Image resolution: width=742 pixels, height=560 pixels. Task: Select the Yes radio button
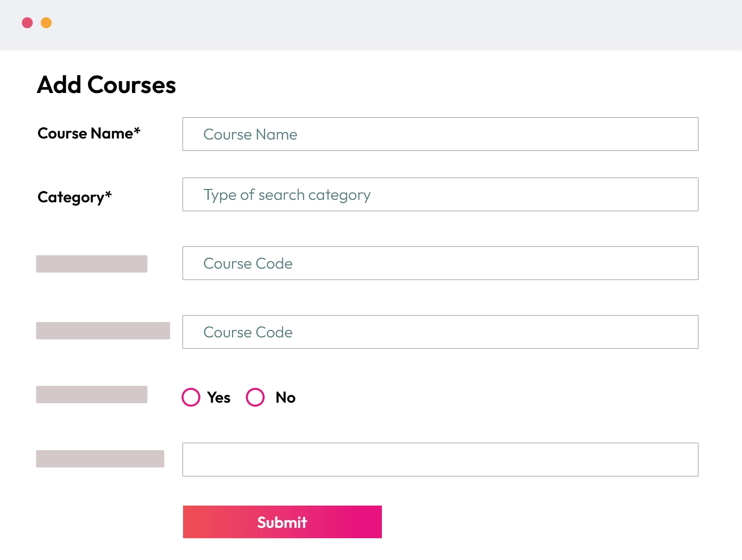pos(191,397)
